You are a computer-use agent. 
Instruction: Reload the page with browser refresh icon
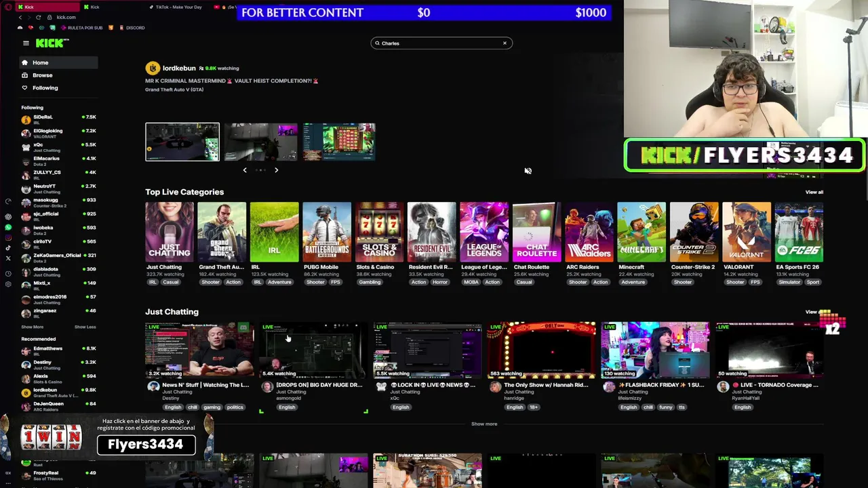(x=38, y=17)
